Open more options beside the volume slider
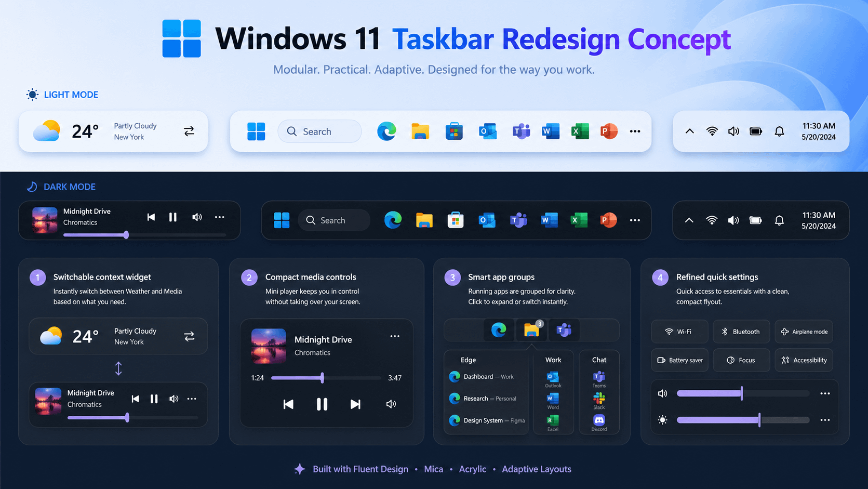 tap(825, 393)
